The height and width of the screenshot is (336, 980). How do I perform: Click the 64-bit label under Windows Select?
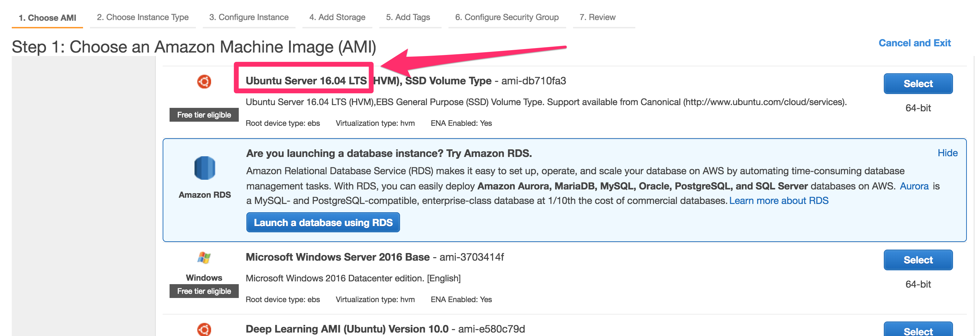918,284
